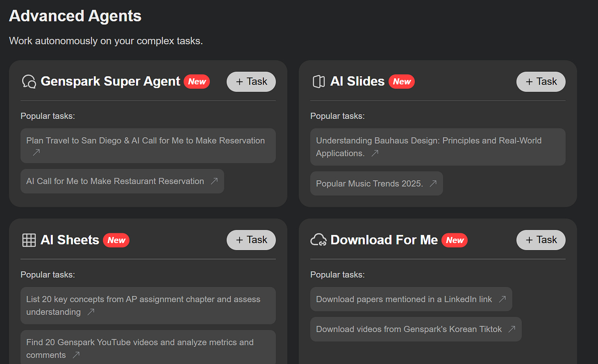Screen dimensions: 598x364
Task: Click the arrow icon on the YouTube videos task
Action: [x=76, y=355]
